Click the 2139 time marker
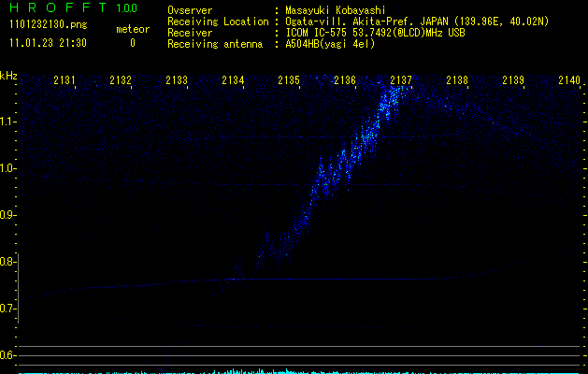 point(513,81)
